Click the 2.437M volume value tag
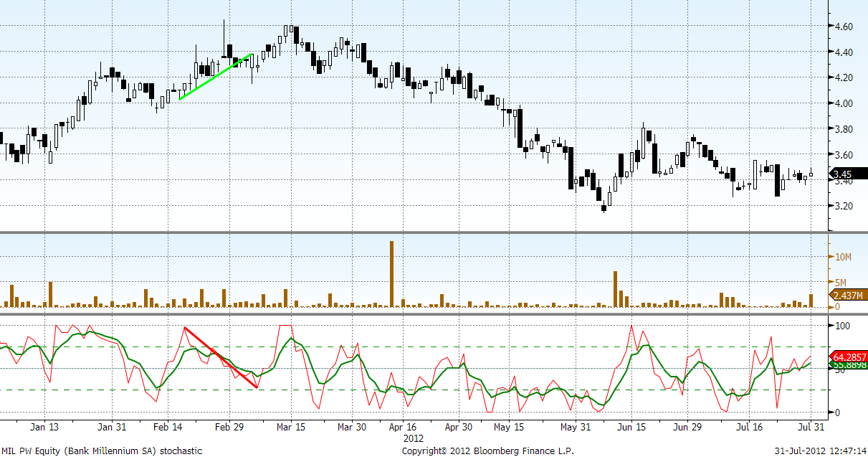Screen dimensions: 868x457 (x=847, y=295)
